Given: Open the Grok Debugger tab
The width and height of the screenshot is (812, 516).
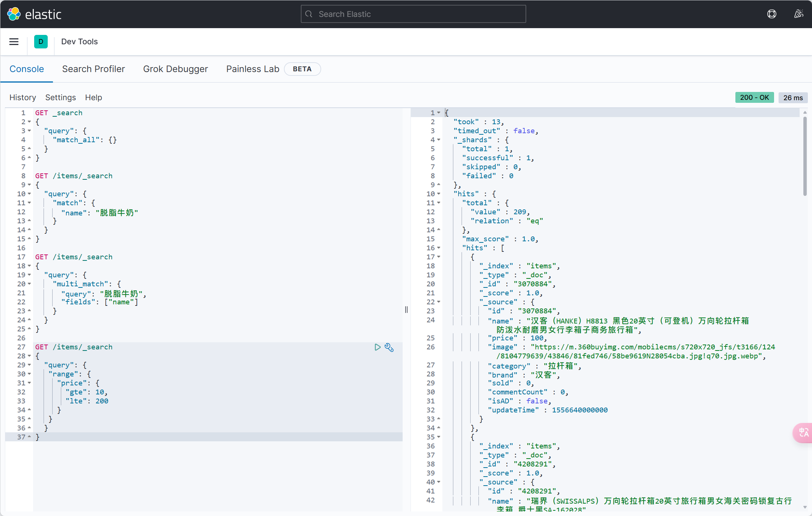Looking at the screenshot, I should 175,69.
